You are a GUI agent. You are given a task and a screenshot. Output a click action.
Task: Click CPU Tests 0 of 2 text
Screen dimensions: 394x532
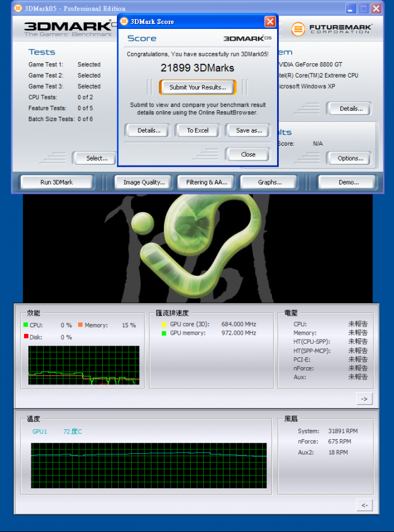(x=60, y=97)
